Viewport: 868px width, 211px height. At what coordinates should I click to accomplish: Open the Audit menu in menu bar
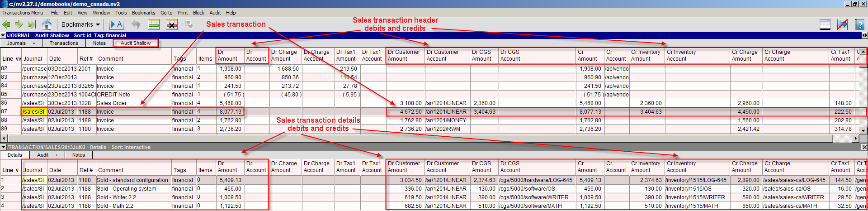(215, 13)
